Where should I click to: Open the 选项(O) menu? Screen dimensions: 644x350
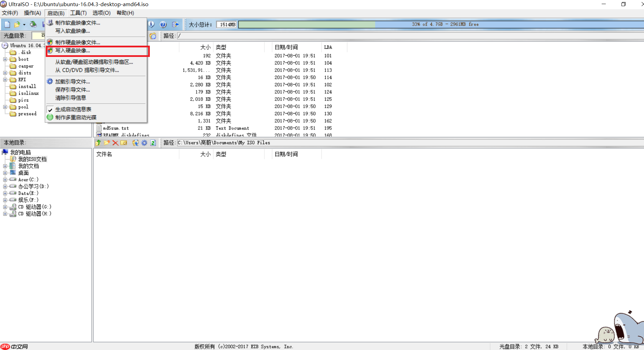[101, 13]
